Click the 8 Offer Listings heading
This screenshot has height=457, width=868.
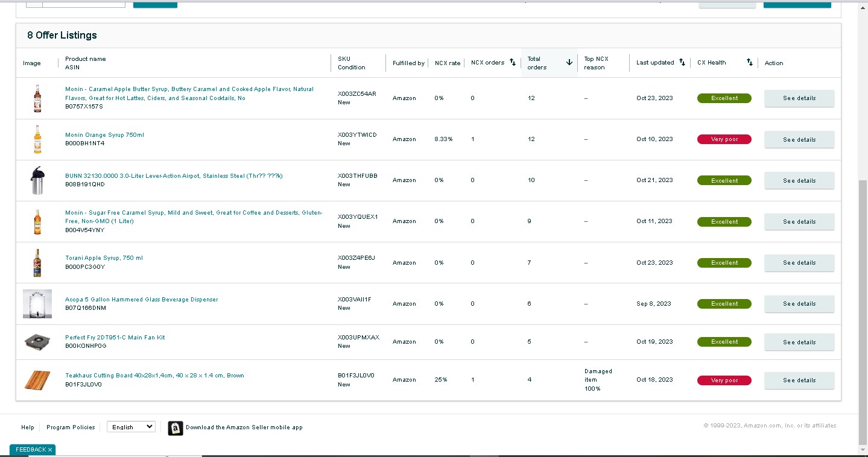[62, 35]
